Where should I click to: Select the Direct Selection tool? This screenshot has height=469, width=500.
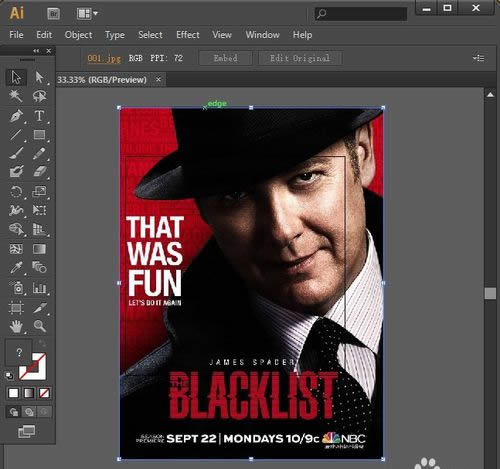tap(39, 77)
